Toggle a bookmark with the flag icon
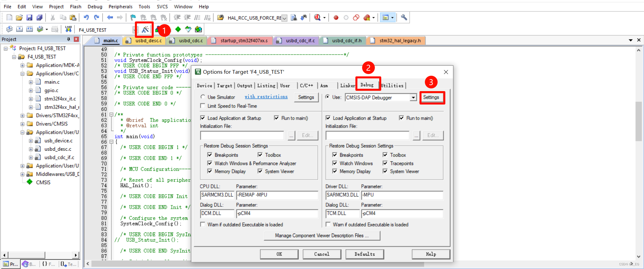 tap(133, 17)
